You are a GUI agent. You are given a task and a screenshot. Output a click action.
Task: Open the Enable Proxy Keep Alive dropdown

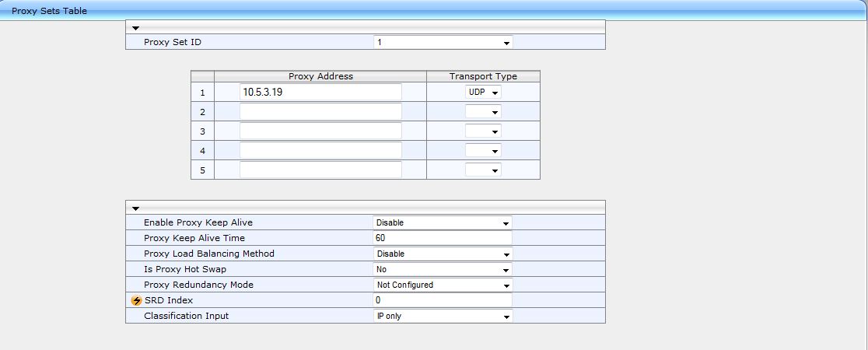pos(443,223)
